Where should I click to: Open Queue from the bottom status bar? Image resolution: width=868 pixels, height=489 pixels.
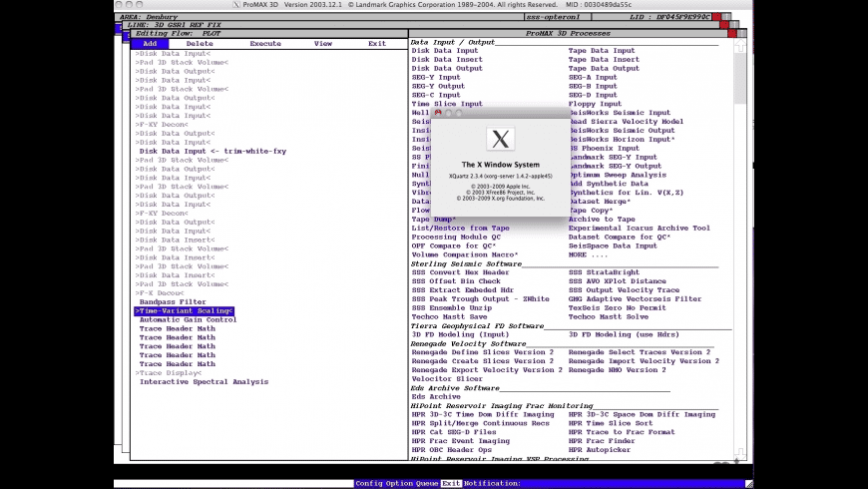(x=428, y=483)
